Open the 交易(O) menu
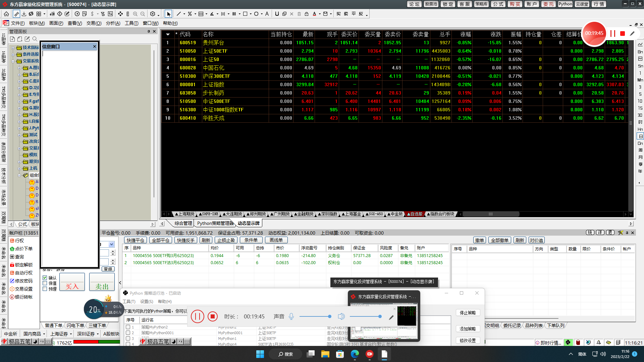The image size is (644, 362). [94, 23]
